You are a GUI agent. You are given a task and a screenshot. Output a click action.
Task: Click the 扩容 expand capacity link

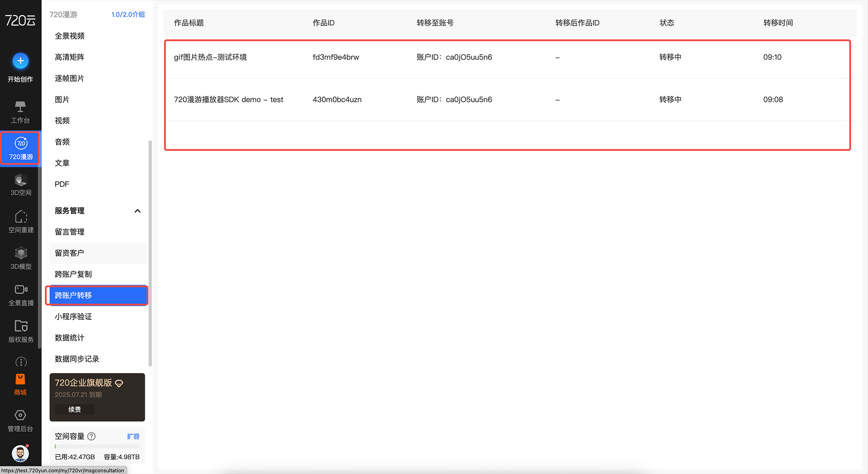coord(133,436)
